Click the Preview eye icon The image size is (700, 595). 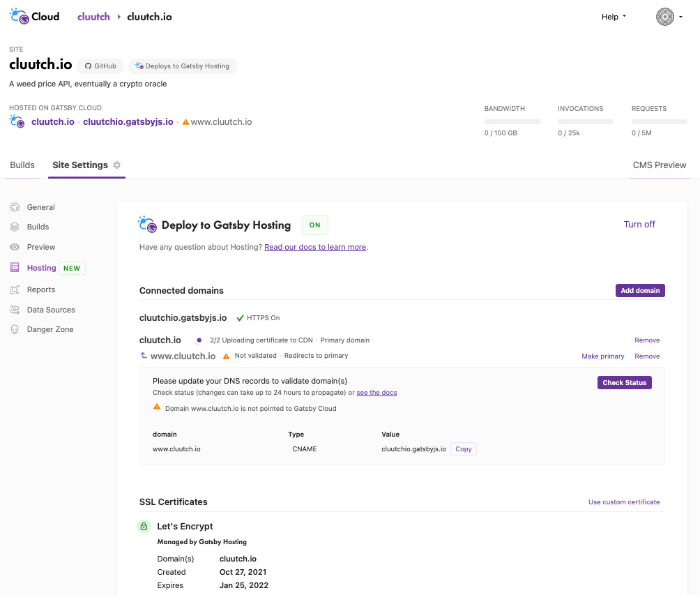15,247
